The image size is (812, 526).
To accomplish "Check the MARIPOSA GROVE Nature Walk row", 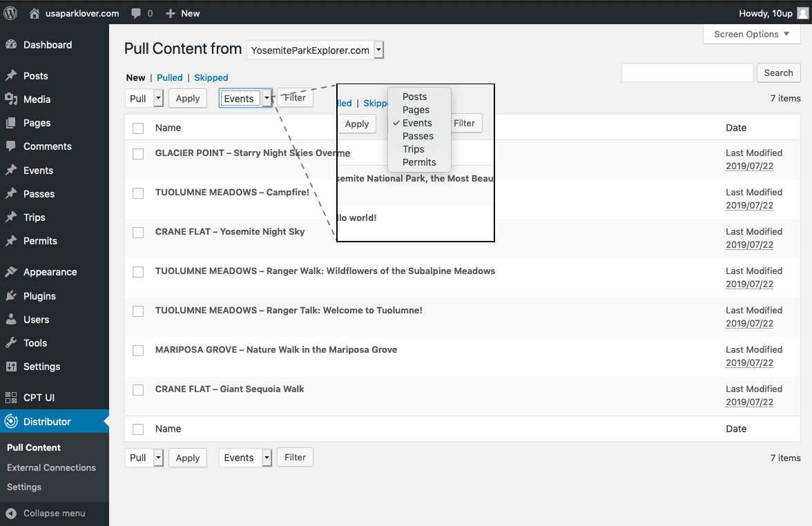I will (x=138, y=351).
